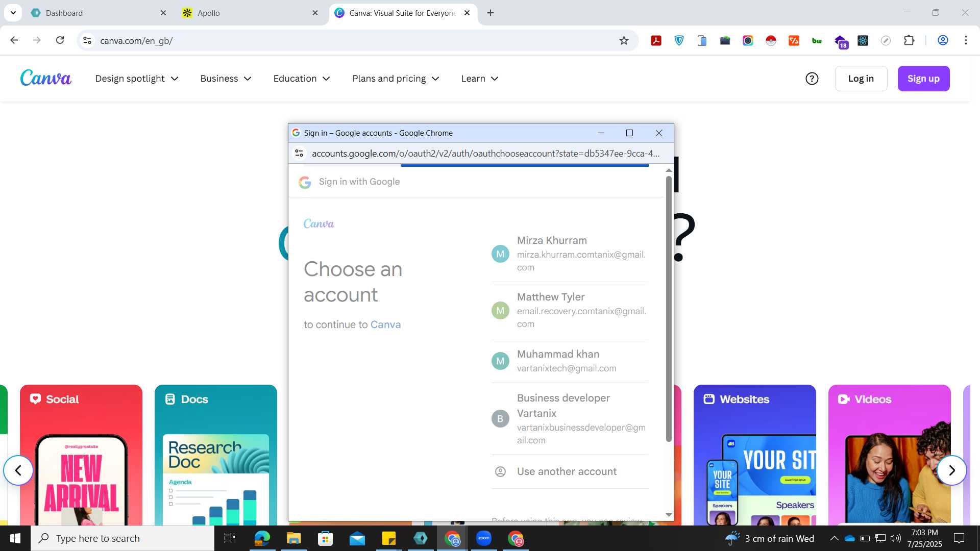
Task: Expand Learn menu
Action: 479,79
